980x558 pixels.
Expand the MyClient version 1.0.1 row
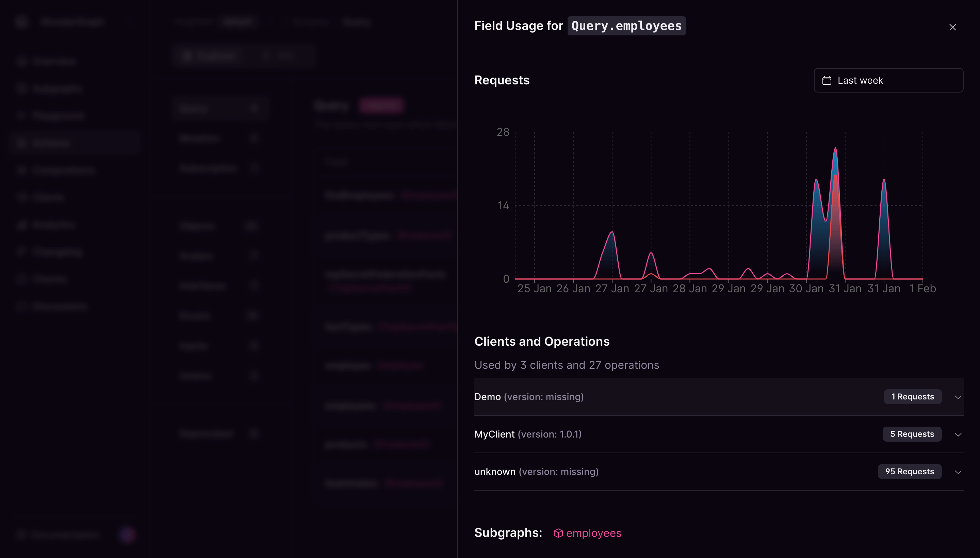(x=958, y=434)
